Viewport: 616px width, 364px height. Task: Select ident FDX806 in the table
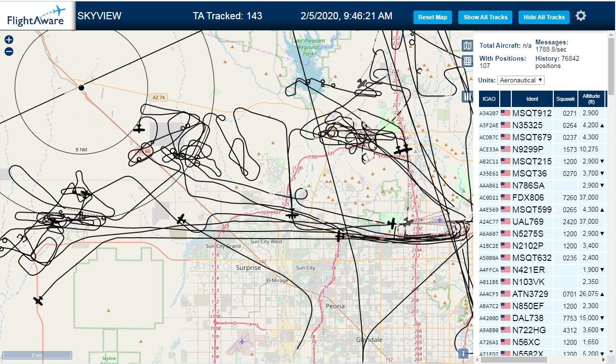(x=528, y=198)
